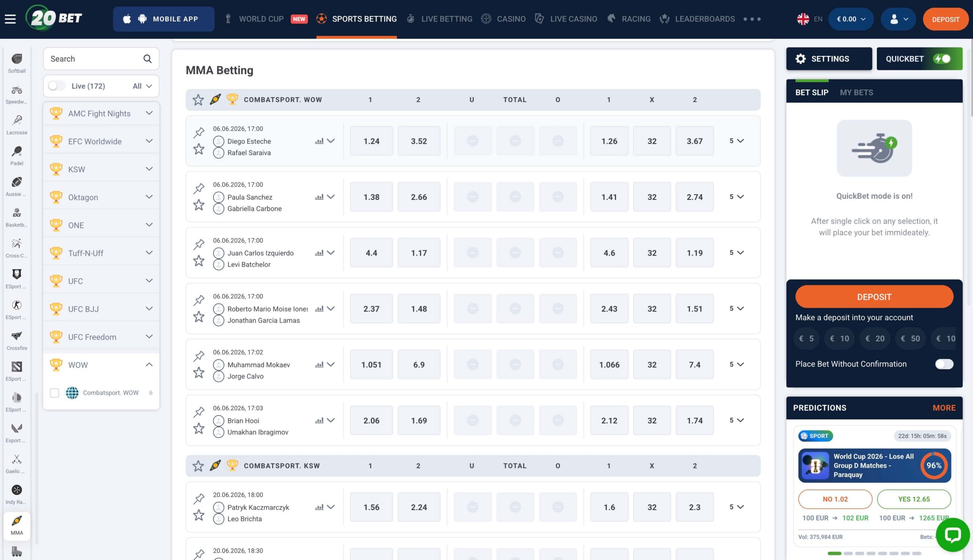
Task: Pin the Muhammad Mokaev fight
Action: (199, 356)
